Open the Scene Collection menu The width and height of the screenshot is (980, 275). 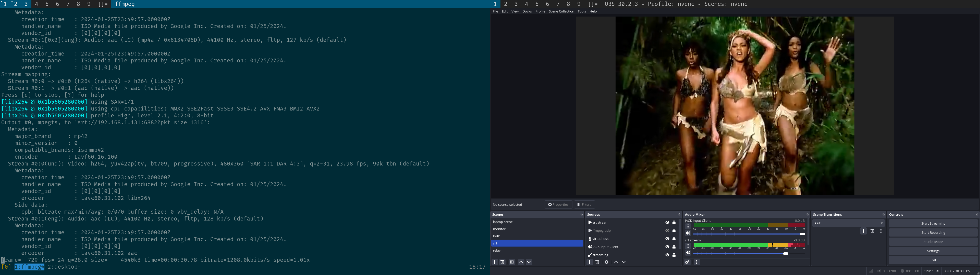pyautogui.click(x=561, y=11)
